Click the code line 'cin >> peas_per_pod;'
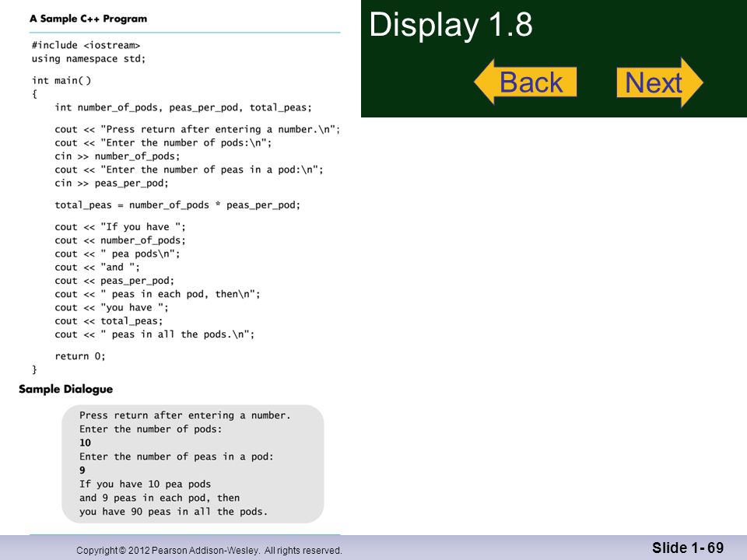The width and height of the screenshot is (747, 560). click(x=111, y=184)
